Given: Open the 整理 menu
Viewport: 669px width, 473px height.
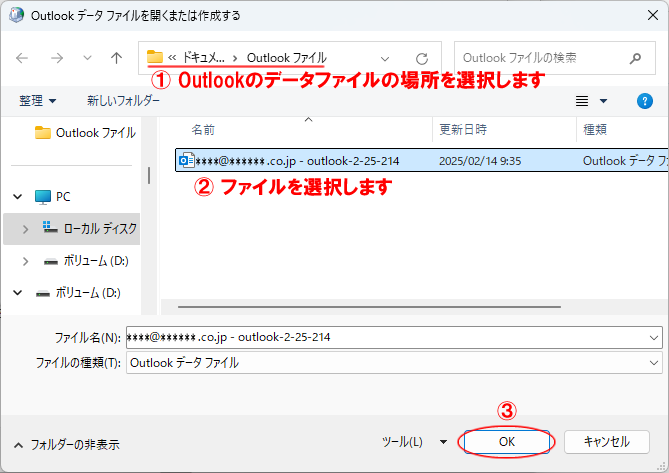Looking at the screenshot, I should pyautogui.click(x=38, y=101).
